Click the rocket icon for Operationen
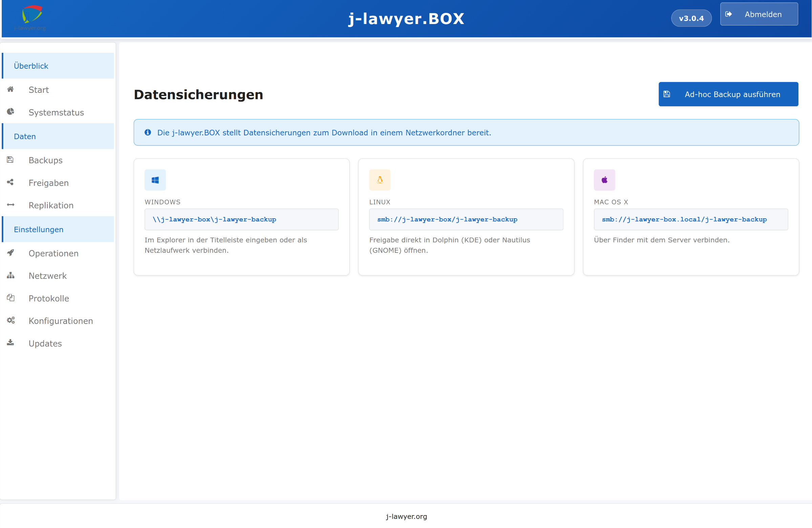This screenshot has height=528, width=812. click(10, 253)
